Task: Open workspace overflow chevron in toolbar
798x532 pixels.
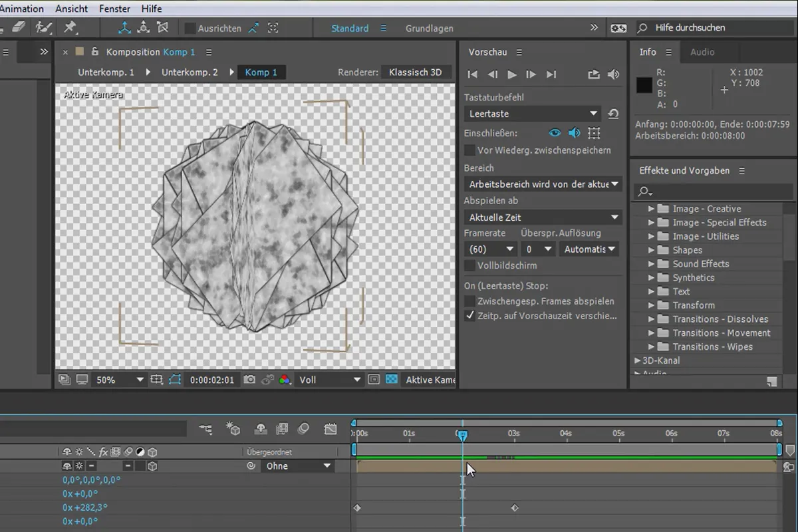Action: click(x=594, y=28)
